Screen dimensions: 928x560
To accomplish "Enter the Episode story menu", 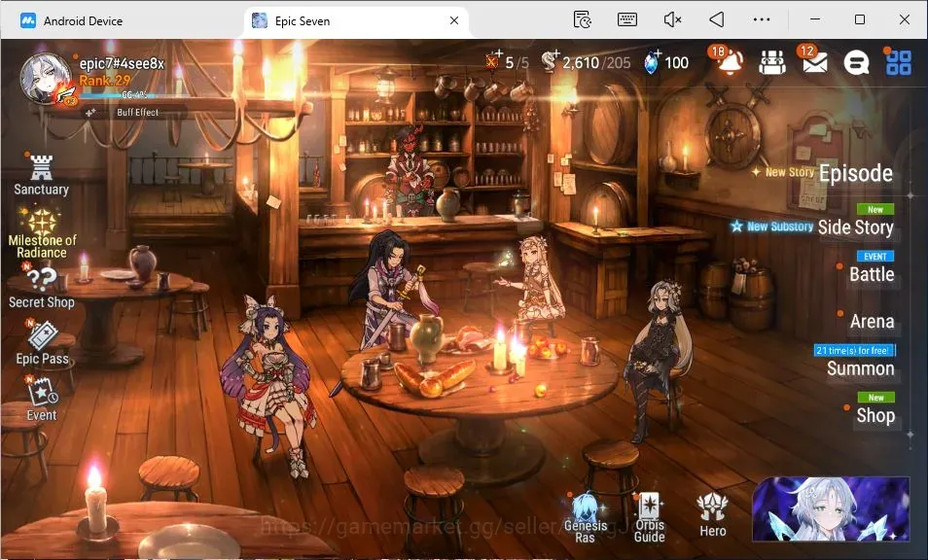I will click(x=856, y=173).
